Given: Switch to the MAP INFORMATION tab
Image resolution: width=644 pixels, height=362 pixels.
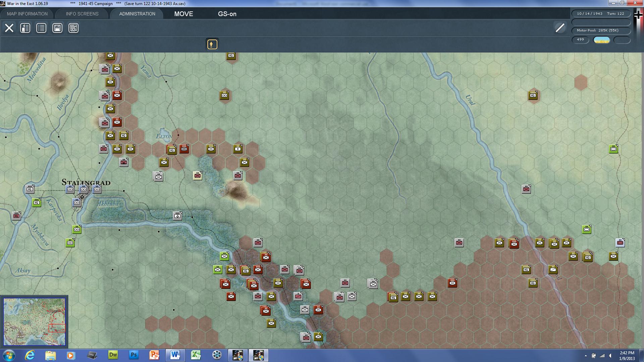Looking at the screenshot, I should pos(27,14).
